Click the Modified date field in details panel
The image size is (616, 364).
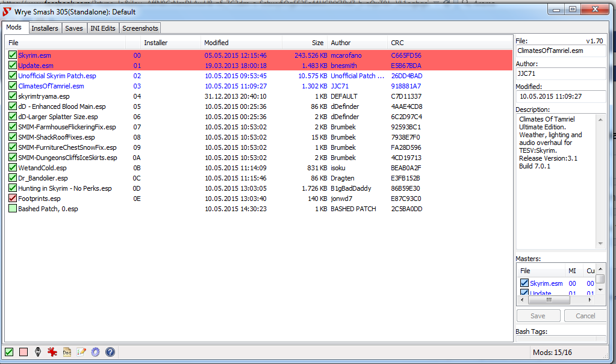[561, 96]
